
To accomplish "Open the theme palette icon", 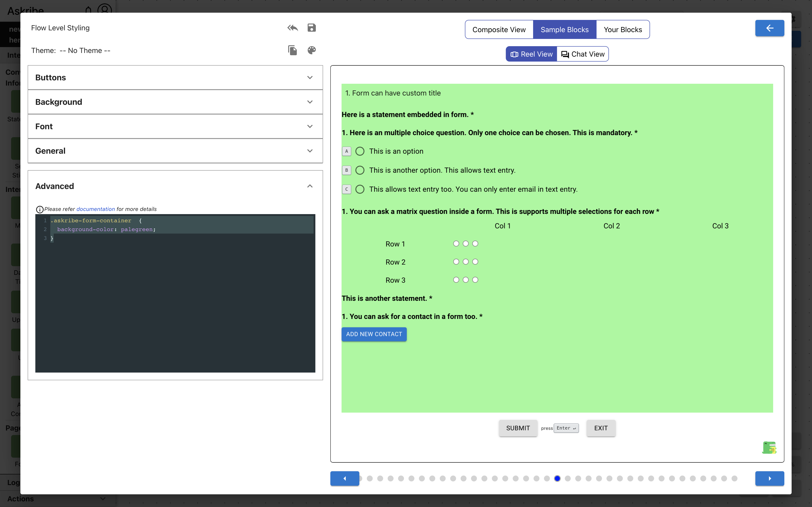I will click(x=311, y=50).
